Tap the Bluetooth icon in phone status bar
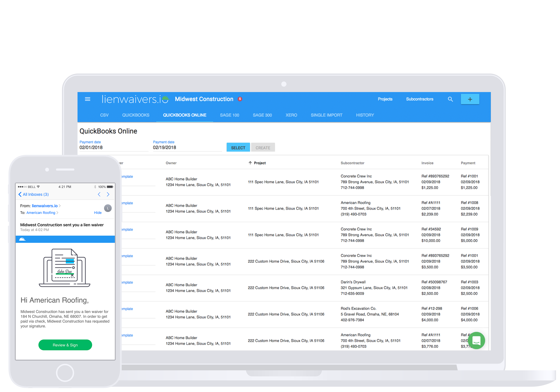 click(95, 187)
